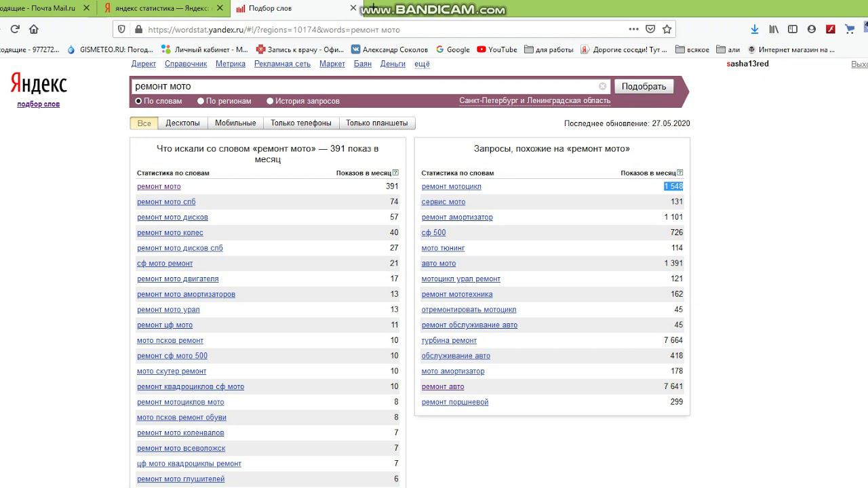Bookmark this page with the star icon

[667, 29]
